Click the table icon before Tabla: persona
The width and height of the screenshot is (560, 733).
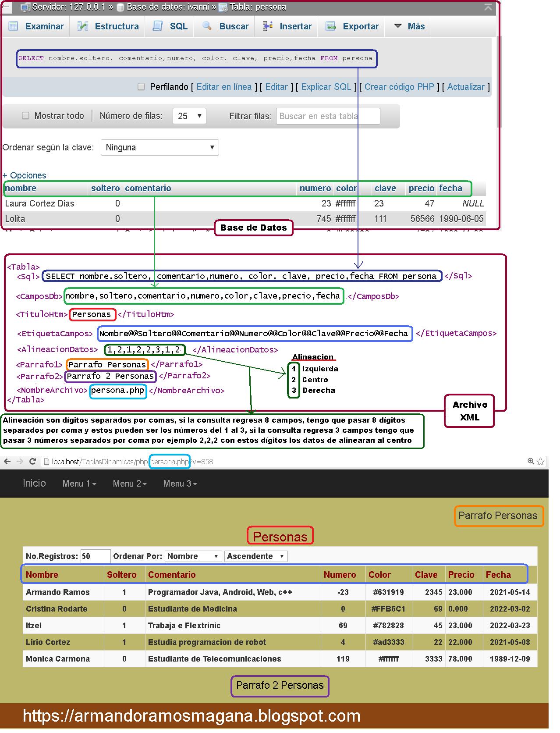[x=223, y=7]
